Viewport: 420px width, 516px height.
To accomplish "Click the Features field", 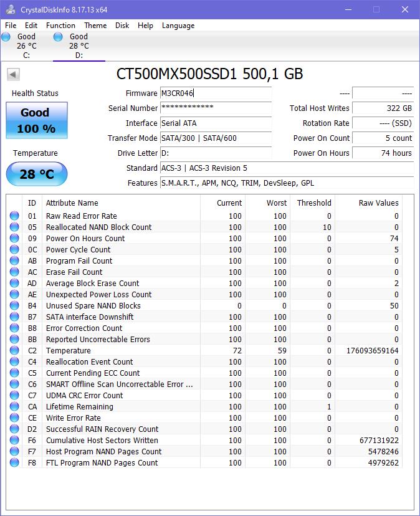I will 287,183.
